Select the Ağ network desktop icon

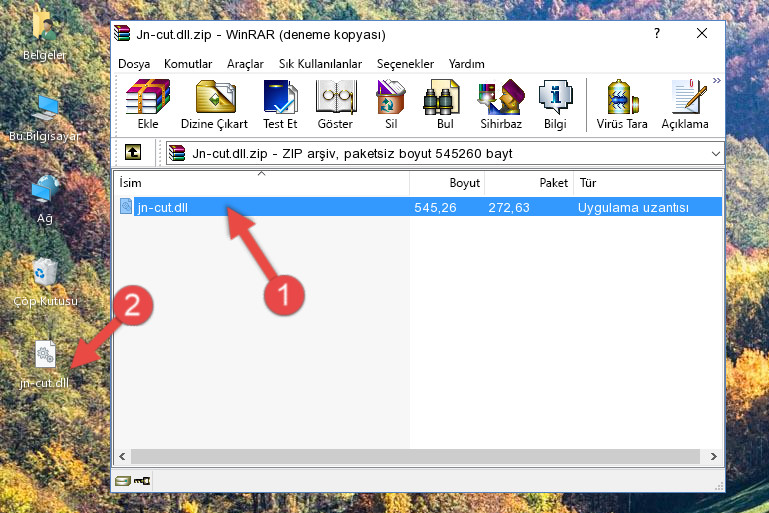point(45,199)
